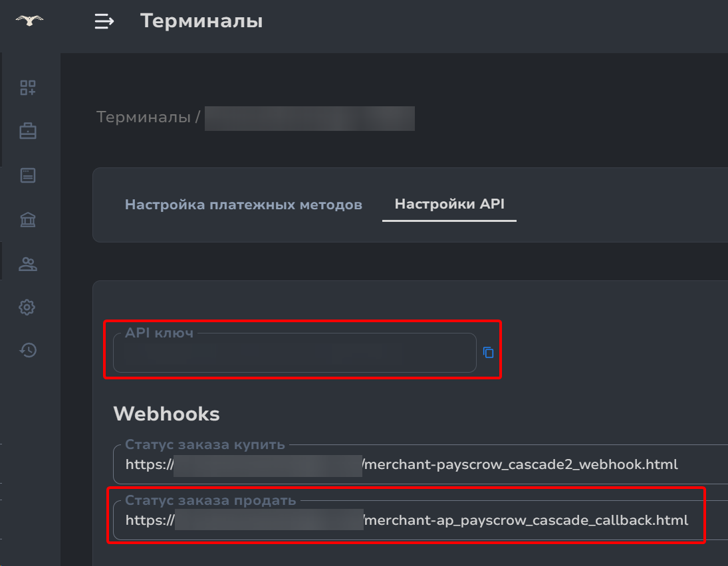Click the Терминалы breadcrumb link
728x566 pixels.
[144, 118]
